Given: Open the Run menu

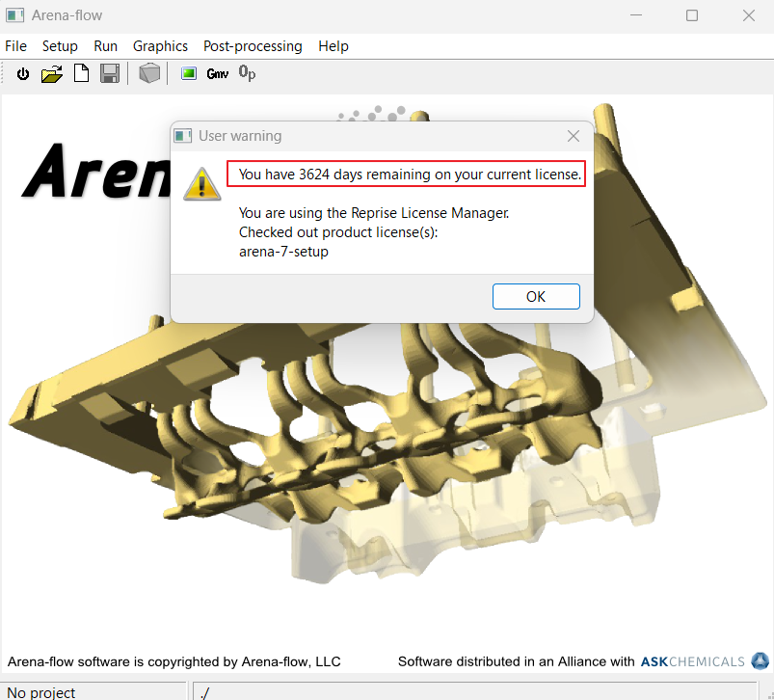Looking at the screenshot, I should tap(106, 46).
